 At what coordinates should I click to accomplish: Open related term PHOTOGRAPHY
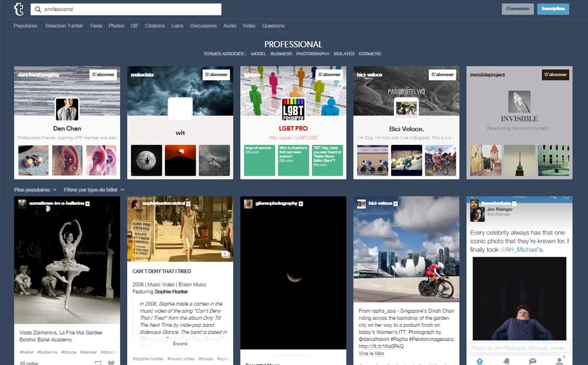click(x=313, y=54)
